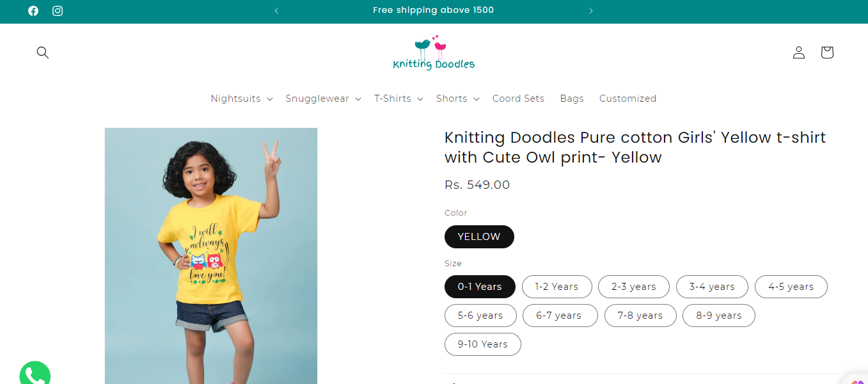Image resolution: width=868 pixels, height=384 pixels.
Task: Open the T-Shirts dropdown menu
Action: pyautogui.click(x=398, y=99)
